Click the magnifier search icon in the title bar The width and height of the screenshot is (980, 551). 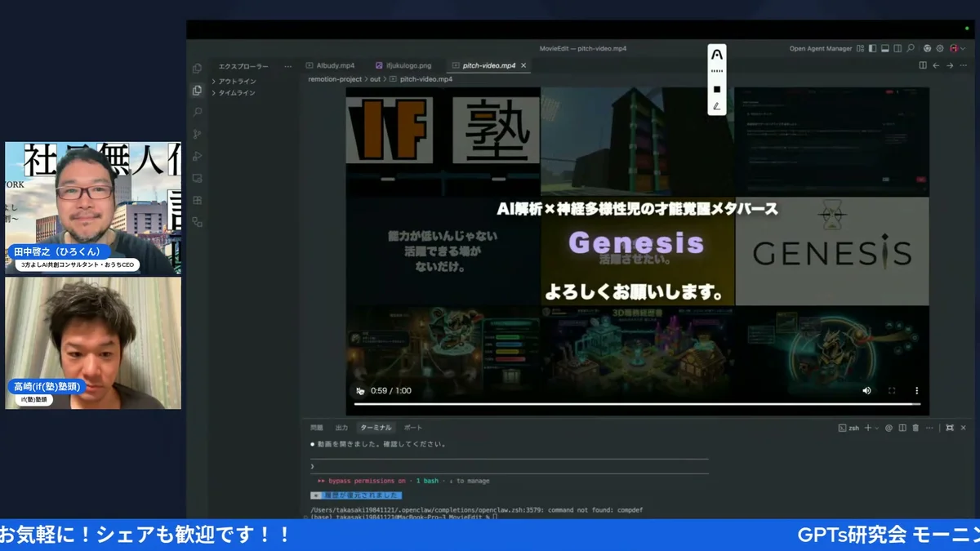pyautogui.click(x=911, y=48)
